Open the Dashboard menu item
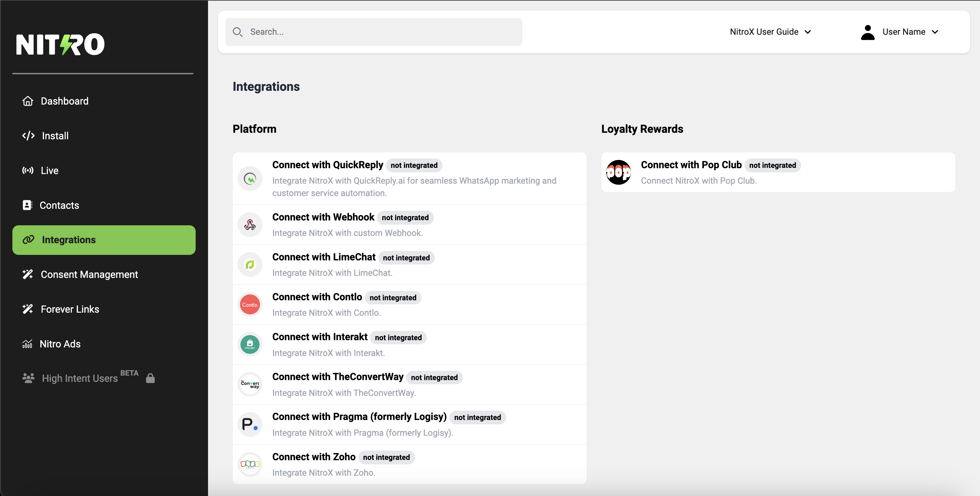 point(104,101)
